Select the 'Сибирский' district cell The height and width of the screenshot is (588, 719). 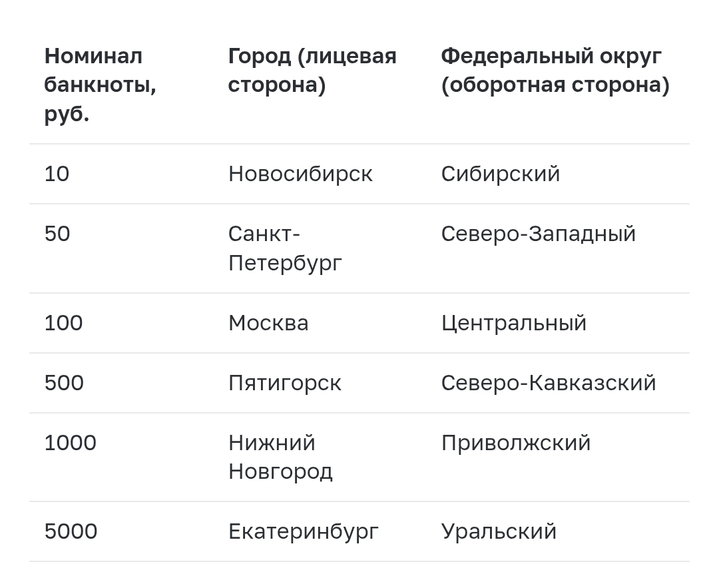[x=500, y=174]
